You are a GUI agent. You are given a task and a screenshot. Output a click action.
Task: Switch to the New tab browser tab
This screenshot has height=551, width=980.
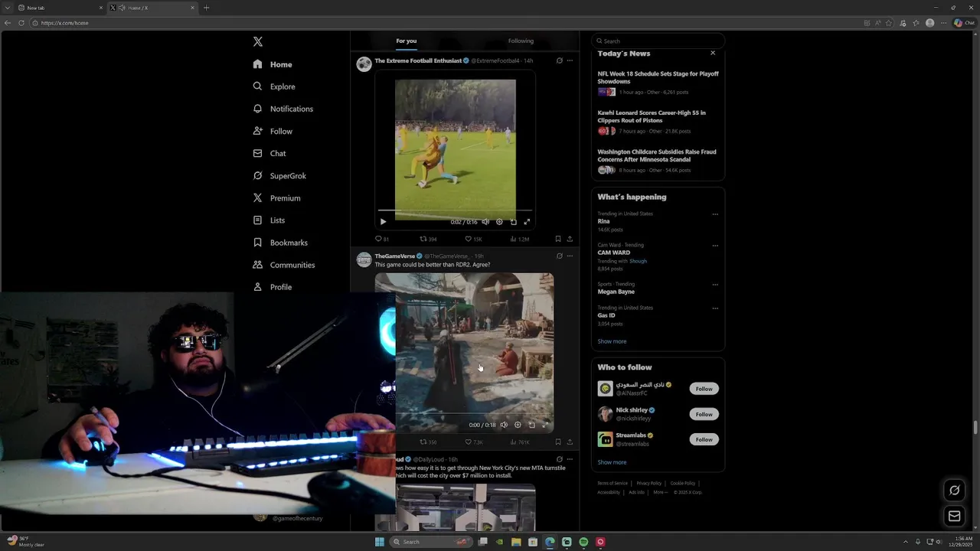point(60,8)
